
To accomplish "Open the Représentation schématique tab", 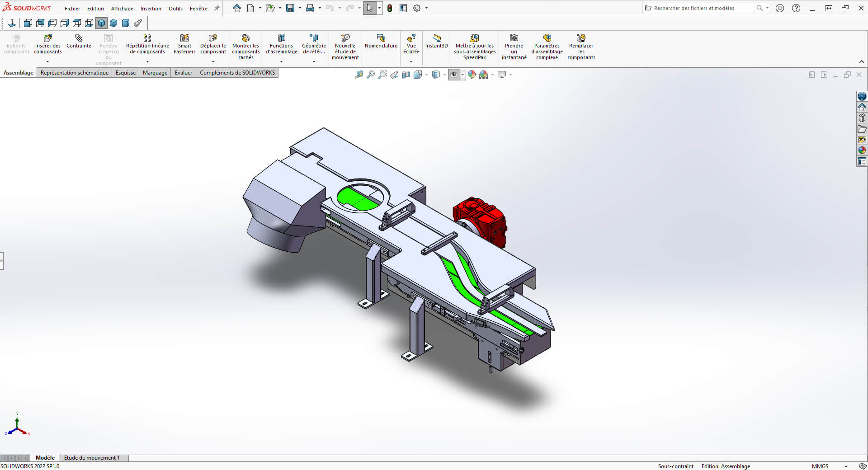I will pyautogui.click(x=75, y=73).
